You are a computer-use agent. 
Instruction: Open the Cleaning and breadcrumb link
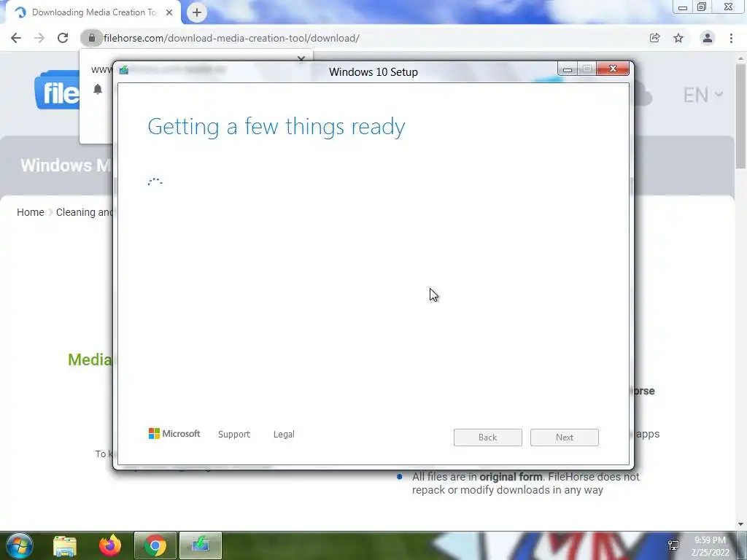(85, 212)
